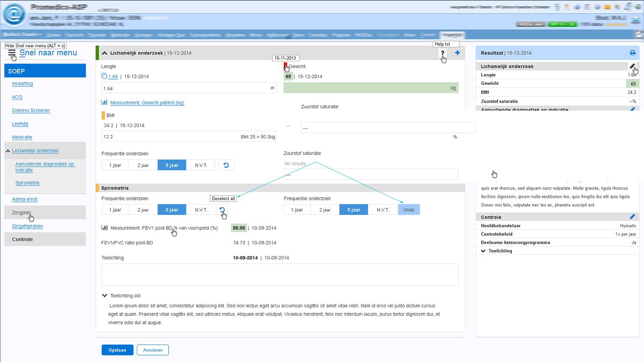
Task: Reset Spirometrie frequency with the deselect all icon
Action: pos(222,210)
